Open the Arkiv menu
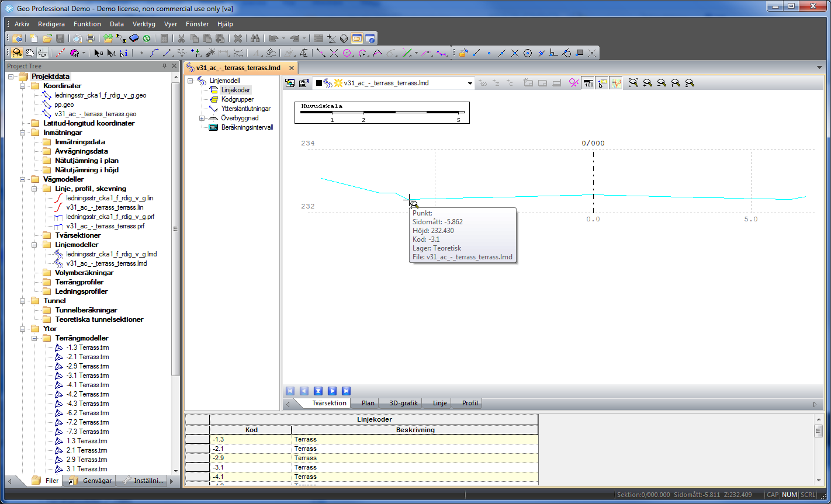831x504 pixels. 22,24
